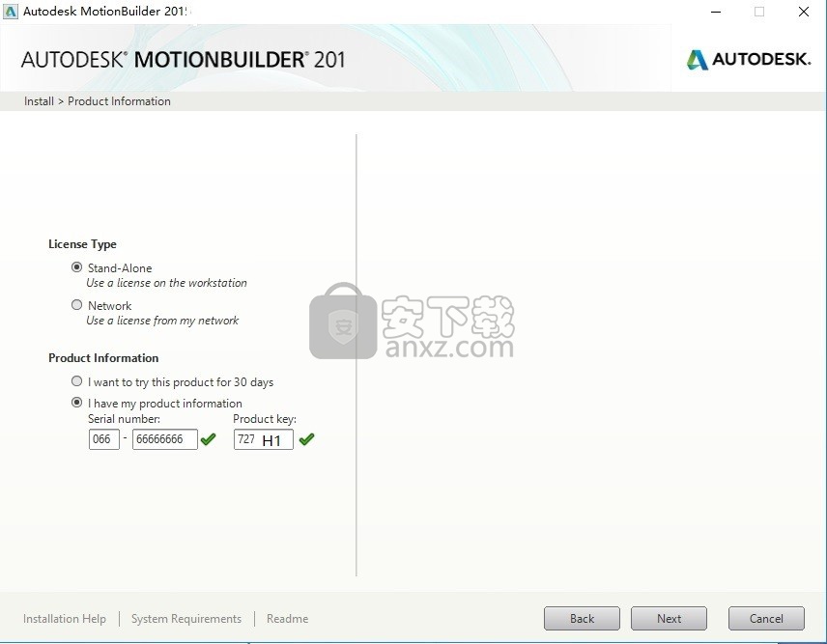Click the Product Information breadcrumb text
This screenshot has width=827, height=644.
119,101
